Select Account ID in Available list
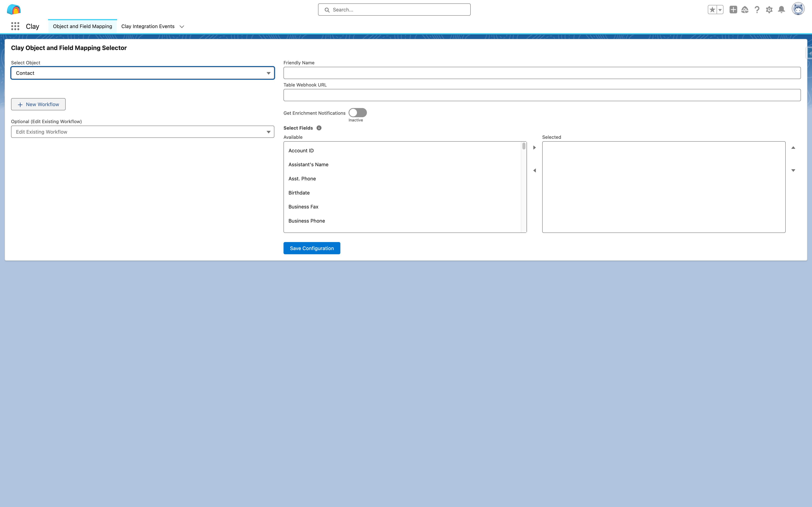The image size is (812, 507). 403,151
